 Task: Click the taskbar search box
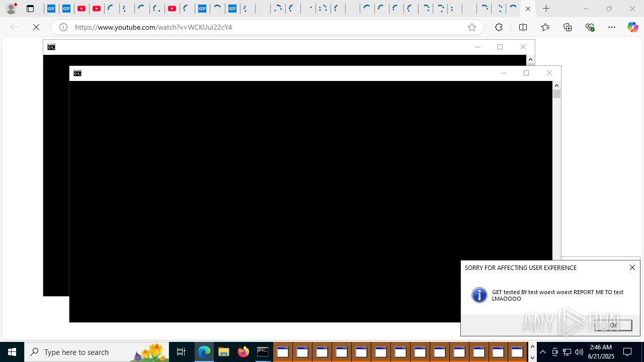(97, 352)
